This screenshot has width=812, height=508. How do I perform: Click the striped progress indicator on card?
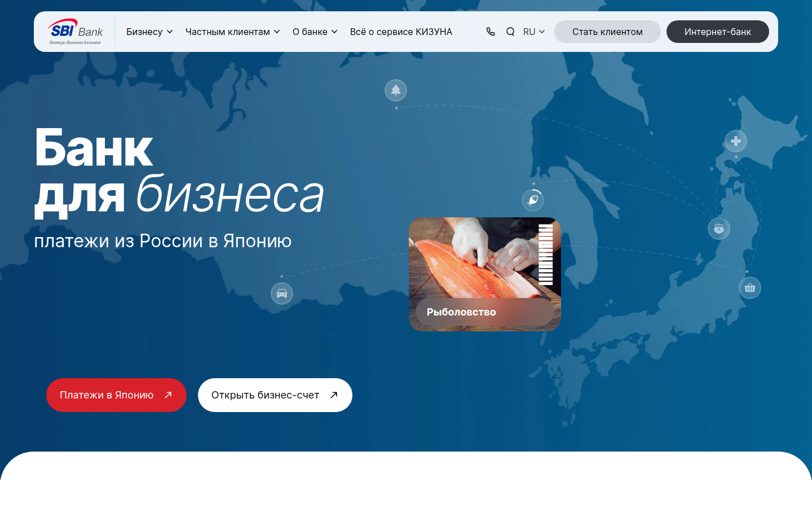[545, 255]
